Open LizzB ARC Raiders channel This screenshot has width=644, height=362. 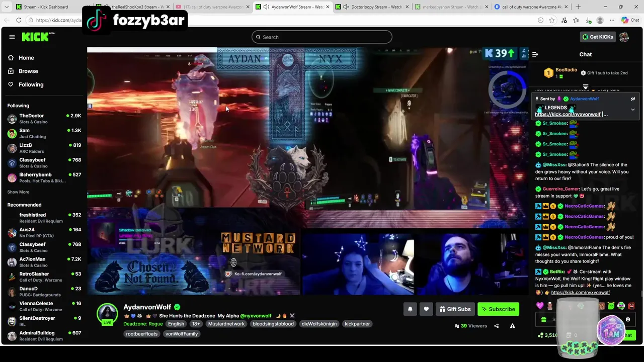coord(44,148)
